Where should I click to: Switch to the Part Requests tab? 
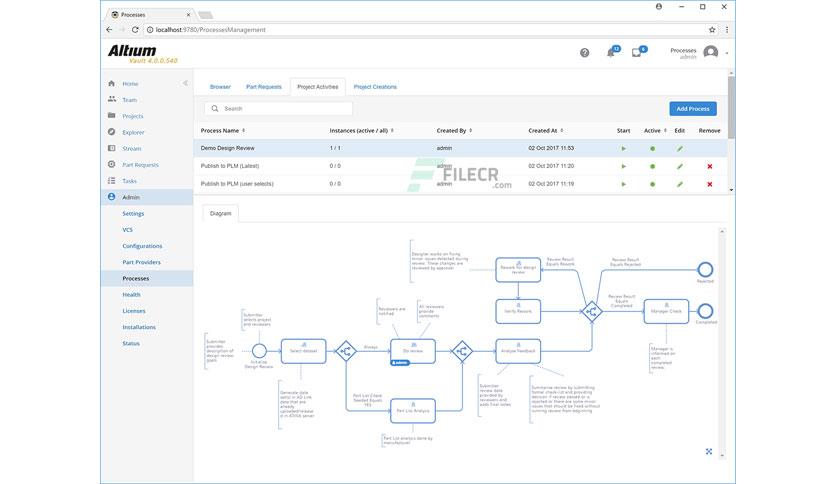click(263, 87)
